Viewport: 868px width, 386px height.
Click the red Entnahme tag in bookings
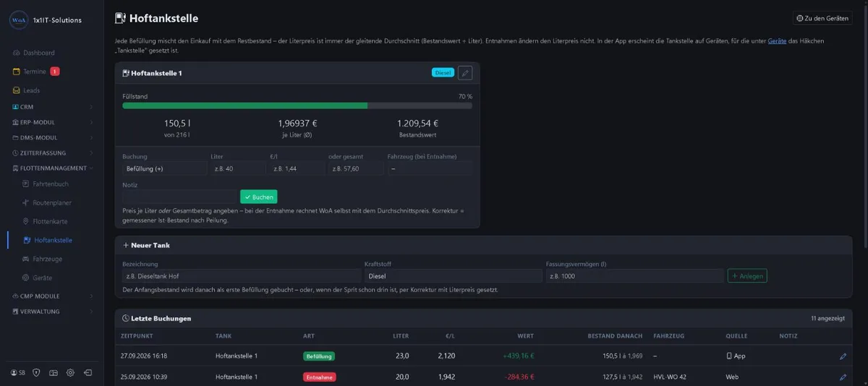click(x=320, y=377)
